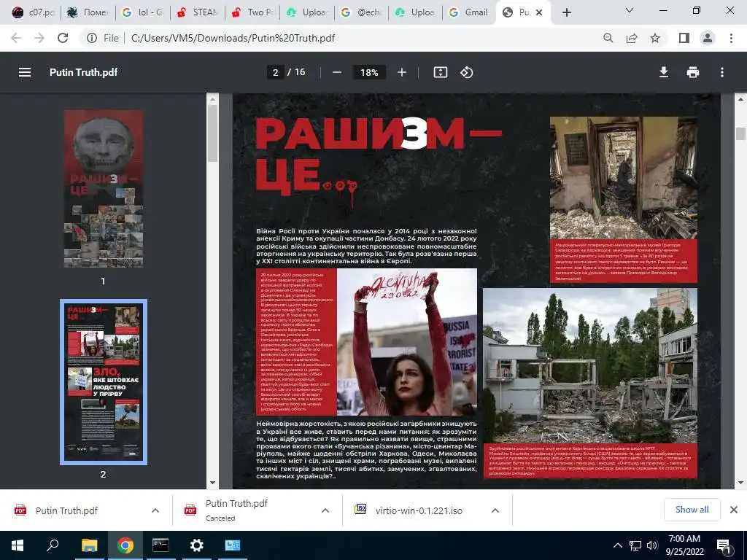
Task: Select page 1 thumbnail
Action: [x=104, y=189]
